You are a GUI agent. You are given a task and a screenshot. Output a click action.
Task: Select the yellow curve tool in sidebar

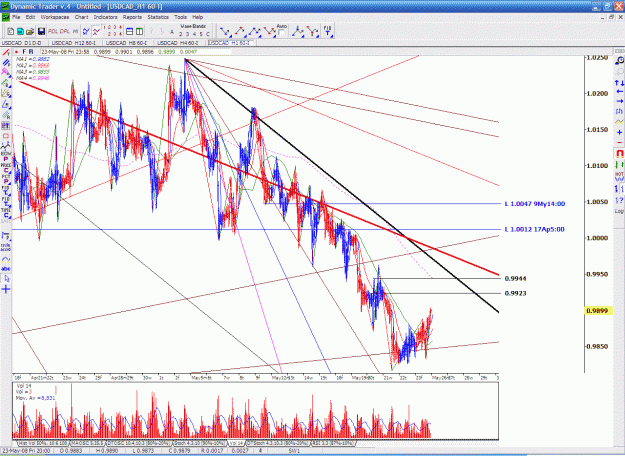pos(6,259)
